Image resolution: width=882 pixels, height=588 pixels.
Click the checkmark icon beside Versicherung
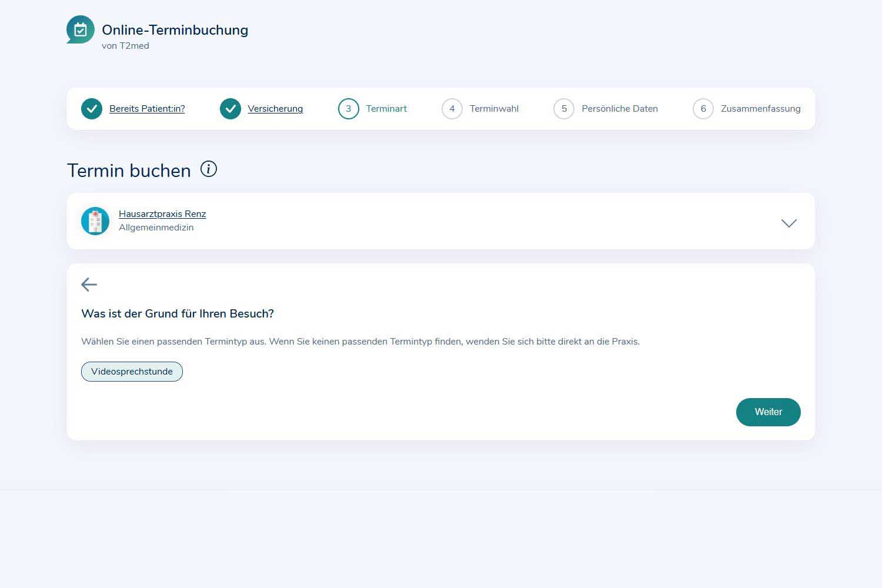(x=230, y=109)
